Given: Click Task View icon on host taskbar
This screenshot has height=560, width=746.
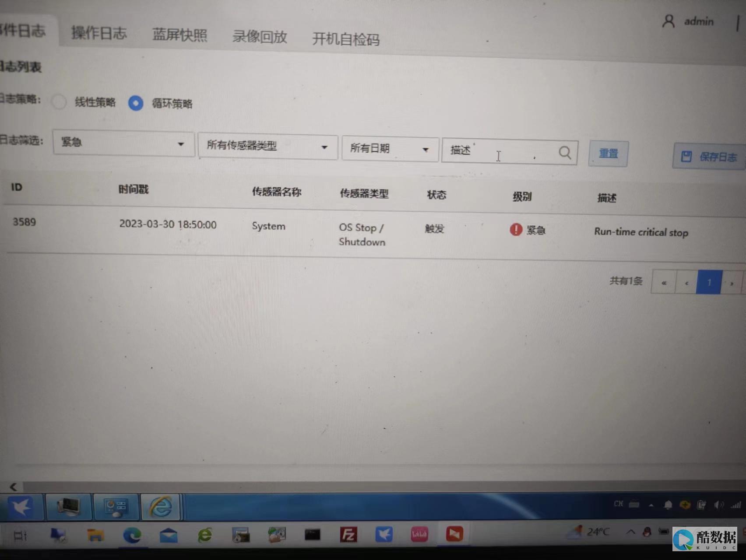Looking at the screenshot, I should pos(20,535).
